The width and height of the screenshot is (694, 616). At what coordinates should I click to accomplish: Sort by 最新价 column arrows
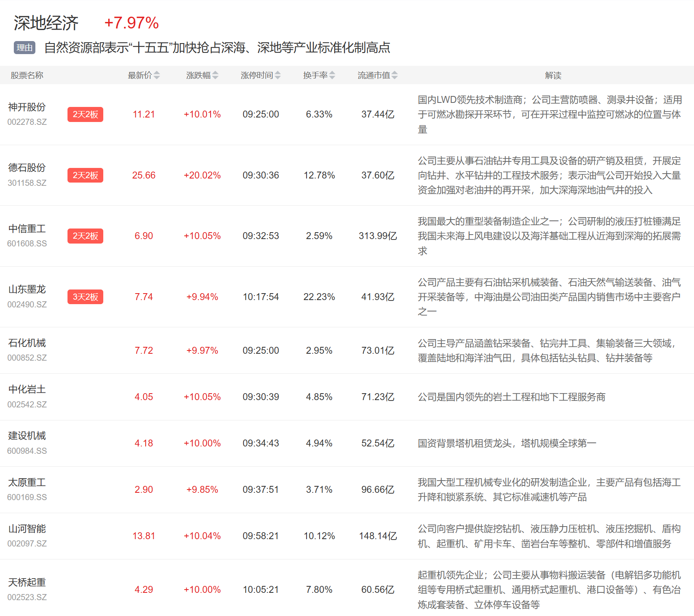(157, 75)
